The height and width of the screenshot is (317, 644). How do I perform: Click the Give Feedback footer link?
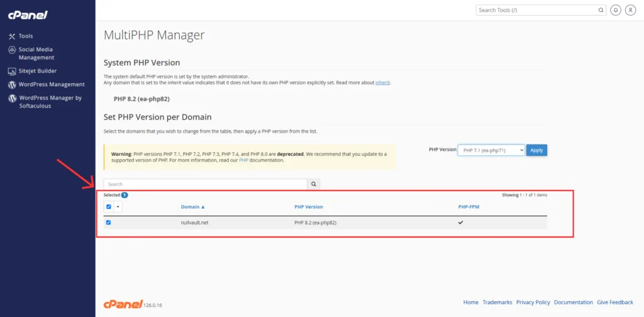[615, 302]
